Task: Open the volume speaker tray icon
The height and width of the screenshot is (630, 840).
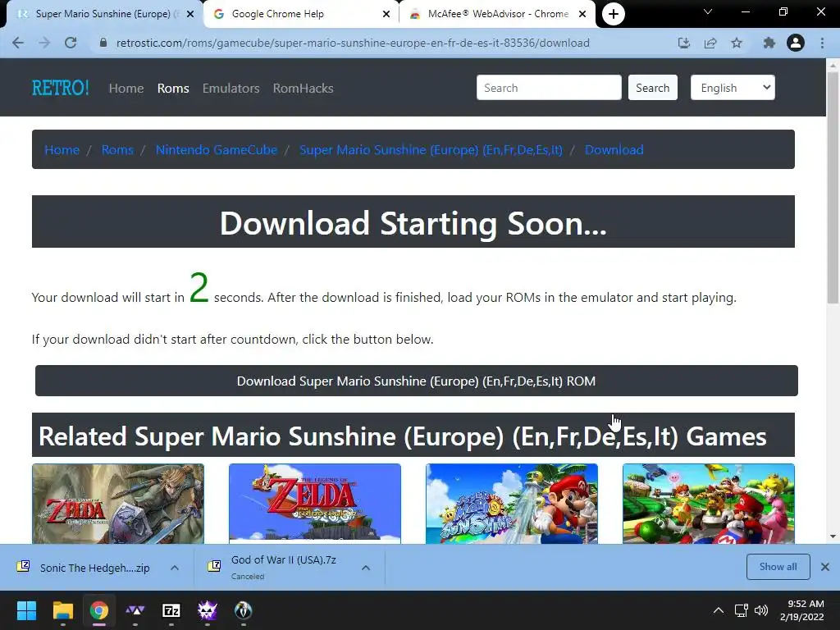Action: pos(761,610)
